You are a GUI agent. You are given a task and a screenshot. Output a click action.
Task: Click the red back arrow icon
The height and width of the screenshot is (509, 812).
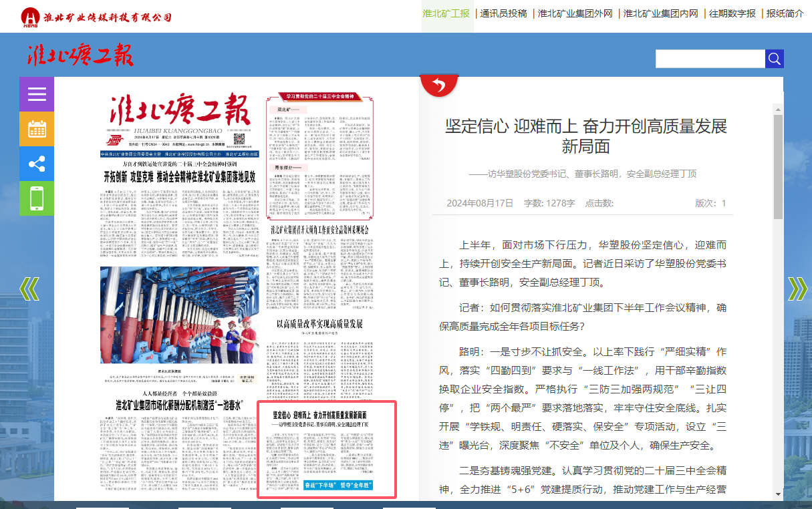tap(438, 85)
